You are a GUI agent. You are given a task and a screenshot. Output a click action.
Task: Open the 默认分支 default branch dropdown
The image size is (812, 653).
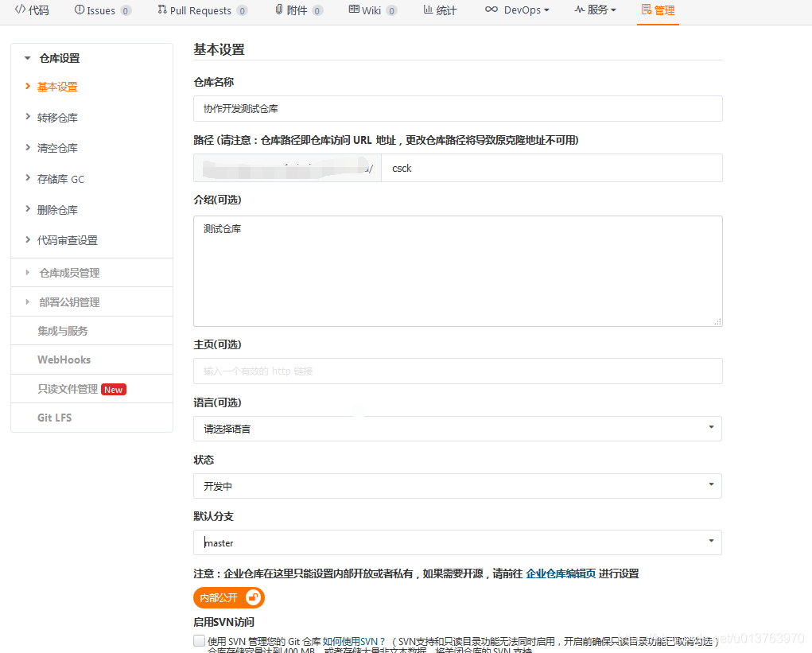pyautogui.click(x=457, y=542)
